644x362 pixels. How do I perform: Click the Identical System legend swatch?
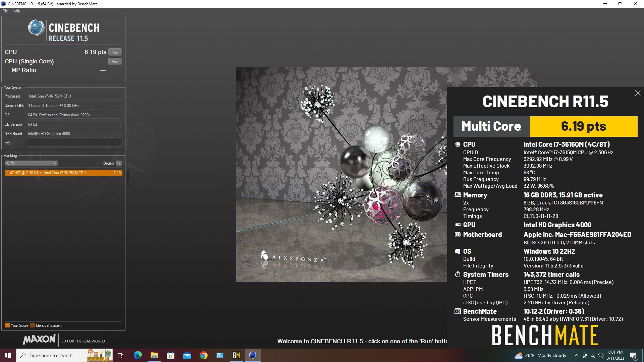[x=32, y=325]
